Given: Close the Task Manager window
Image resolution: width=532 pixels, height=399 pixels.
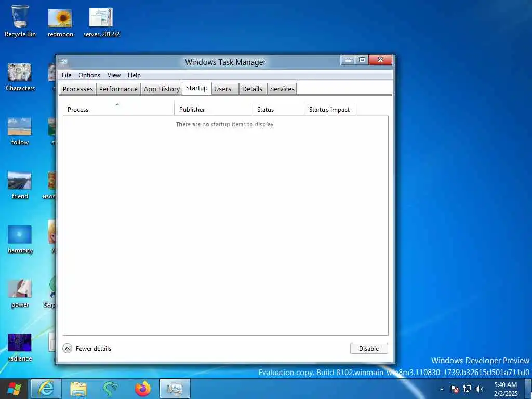Looking at the screenshot, I should (381, 60).
